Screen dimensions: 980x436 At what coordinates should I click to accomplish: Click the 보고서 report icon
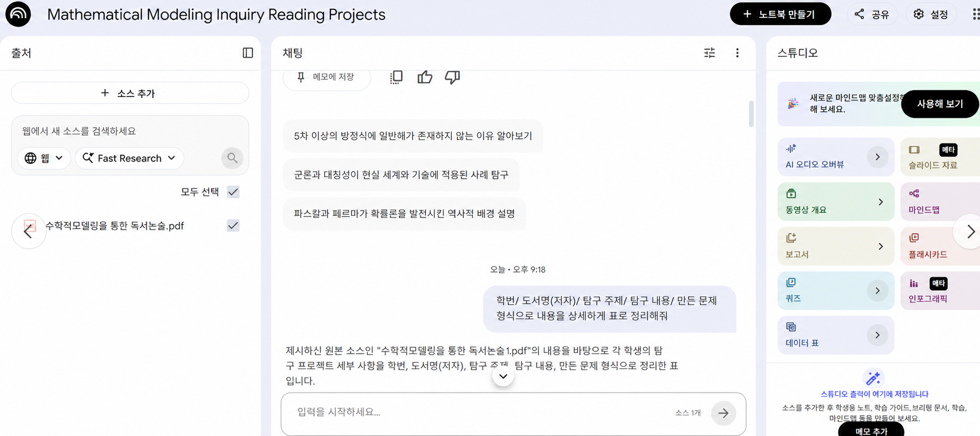791,238
